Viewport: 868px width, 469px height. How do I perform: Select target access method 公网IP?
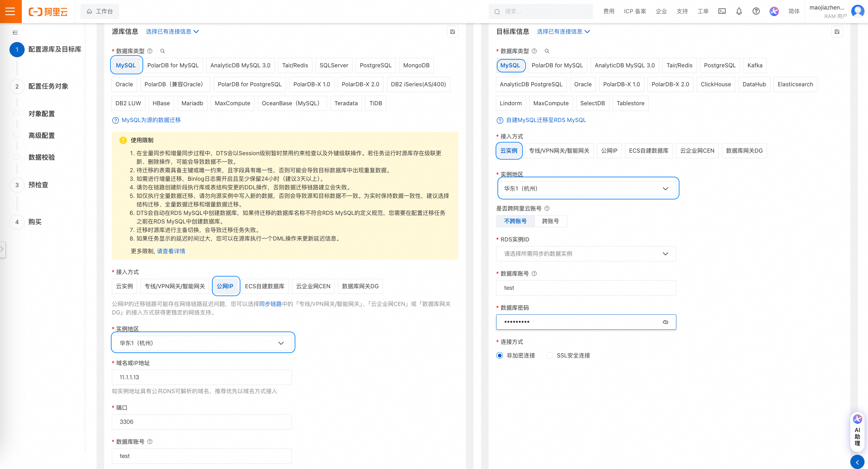[609, 151]
